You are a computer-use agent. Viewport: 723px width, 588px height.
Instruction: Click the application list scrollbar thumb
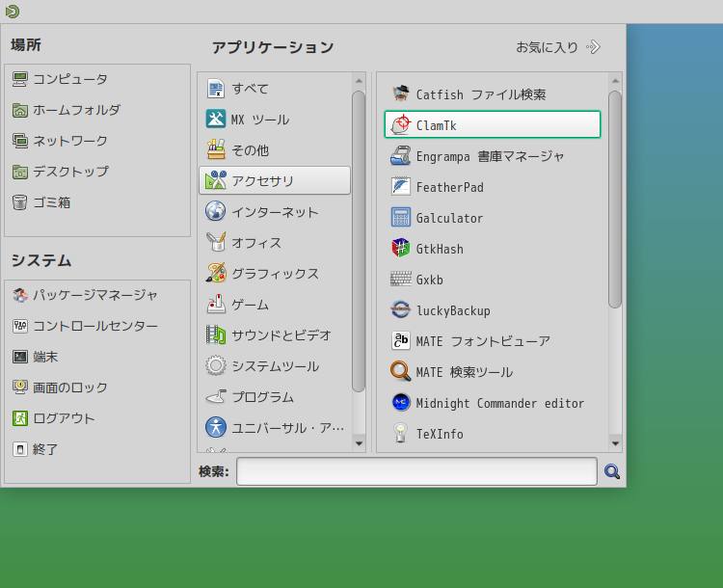tap(615, 200)
